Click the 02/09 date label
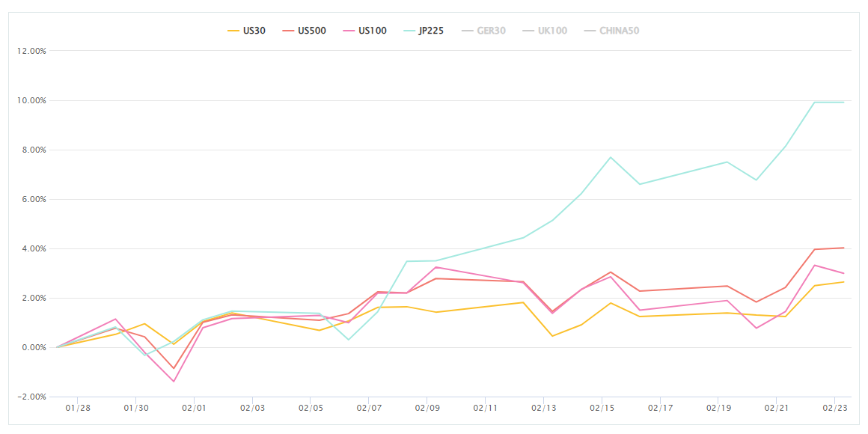This screenshot has height=434, width=868. click(x=427, y=409)
